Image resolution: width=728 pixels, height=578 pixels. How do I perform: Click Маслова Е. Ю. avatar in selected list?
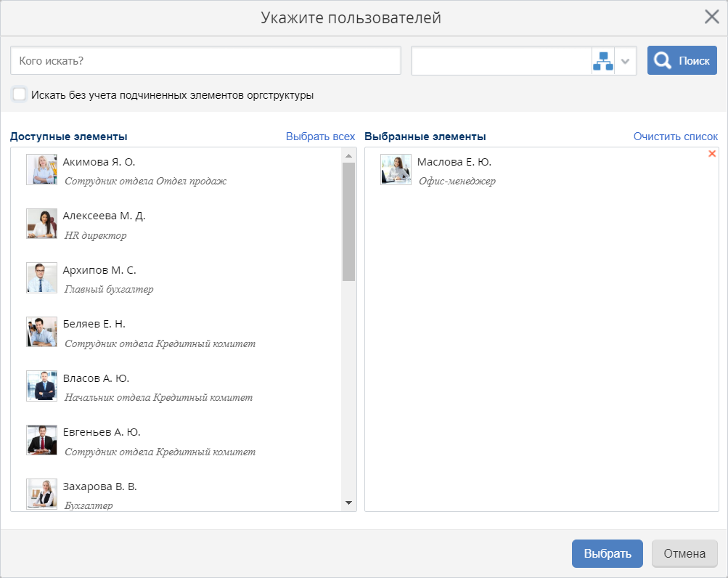point(396,170)
